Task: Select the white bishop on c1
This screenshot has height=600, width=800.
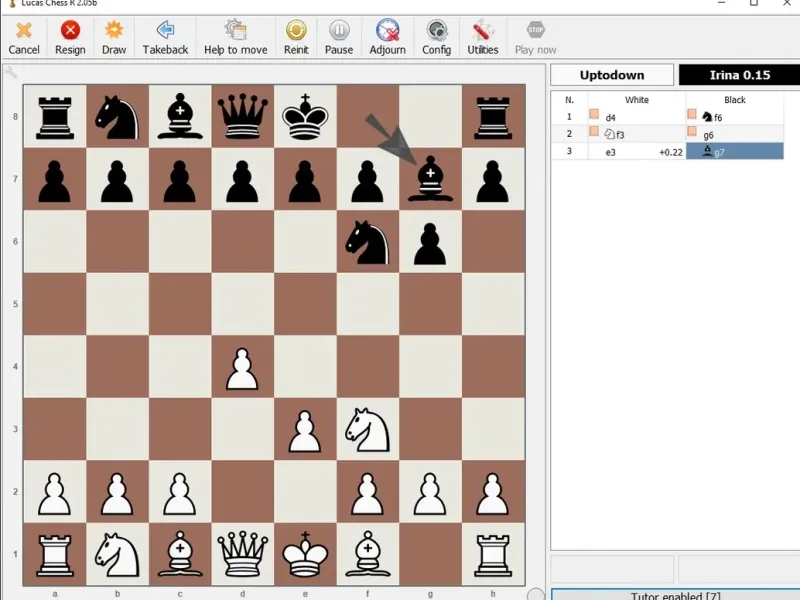Action: [180, 554]
